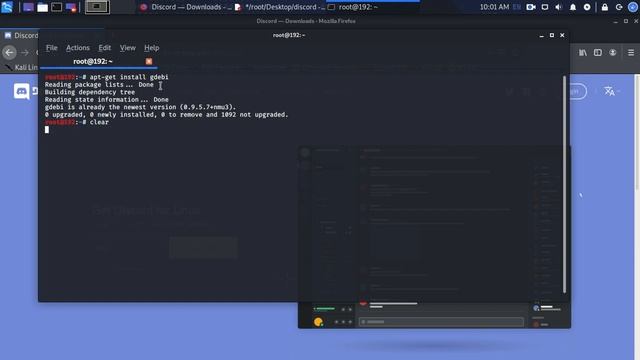Click the 'Reading package lists... Done' line
The image size is (640, 360).
99,84
